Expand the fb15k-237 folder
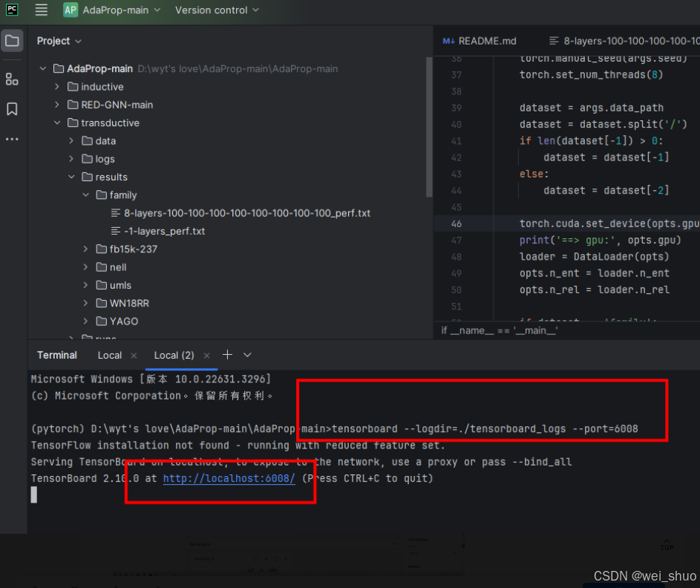Image resolution: width=700 pixels, height=588 pixels. (85, 249)
